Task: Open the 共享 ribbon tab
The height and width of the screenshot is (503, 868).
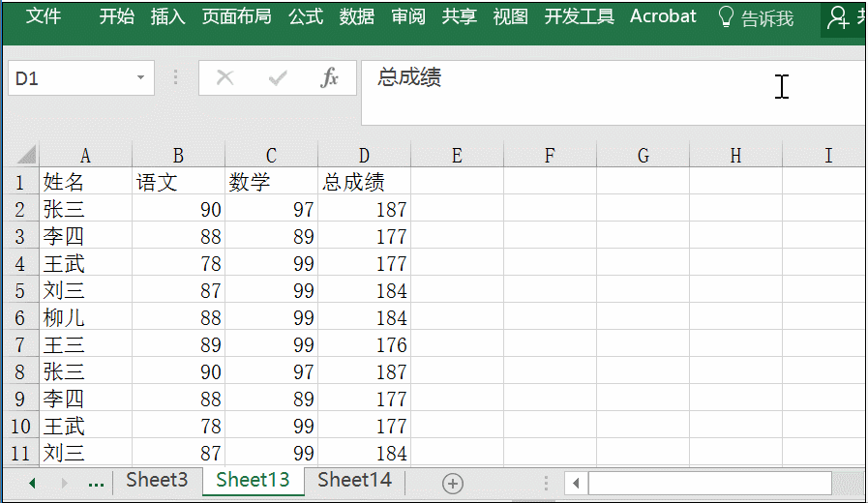Action: (459, 16)
